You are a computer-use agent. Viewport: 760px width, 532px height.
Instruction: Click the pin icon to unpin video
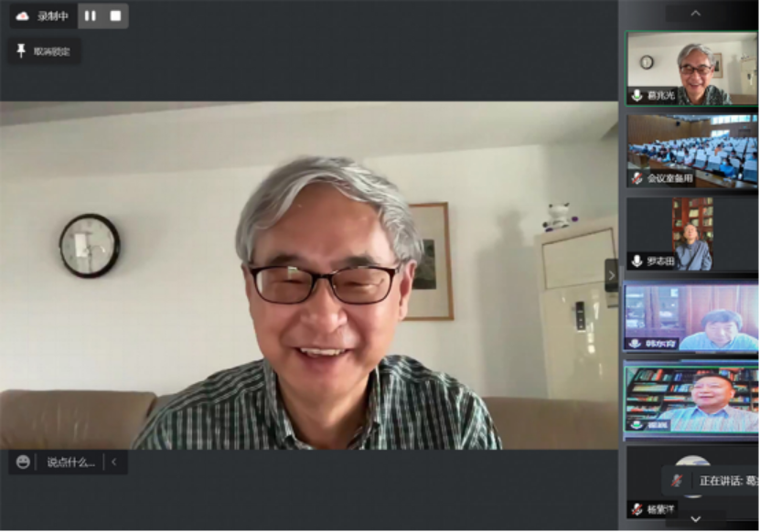pyautogui.click(x=21, y=51)
